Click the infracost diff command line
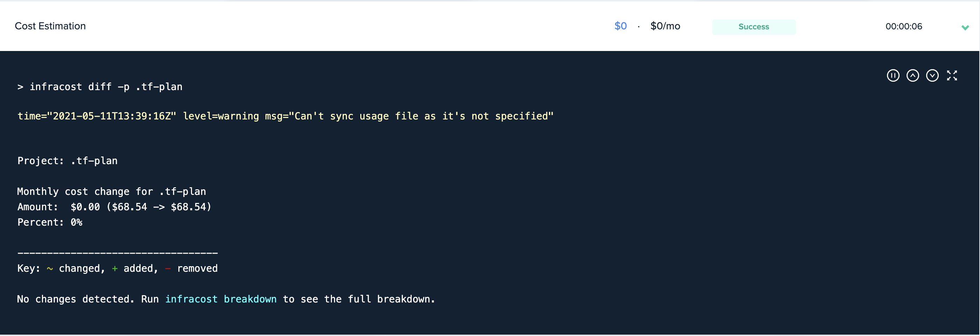 click(100, 87)
